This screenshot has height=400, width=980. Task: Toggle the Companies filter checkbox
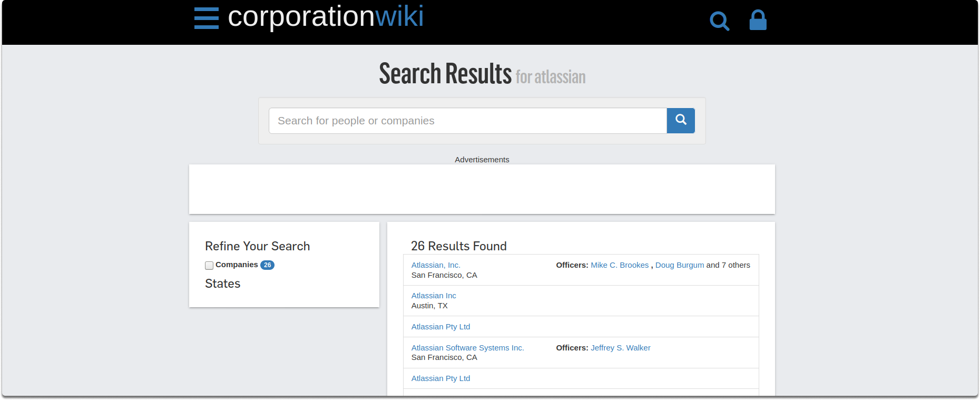point(209,266)
